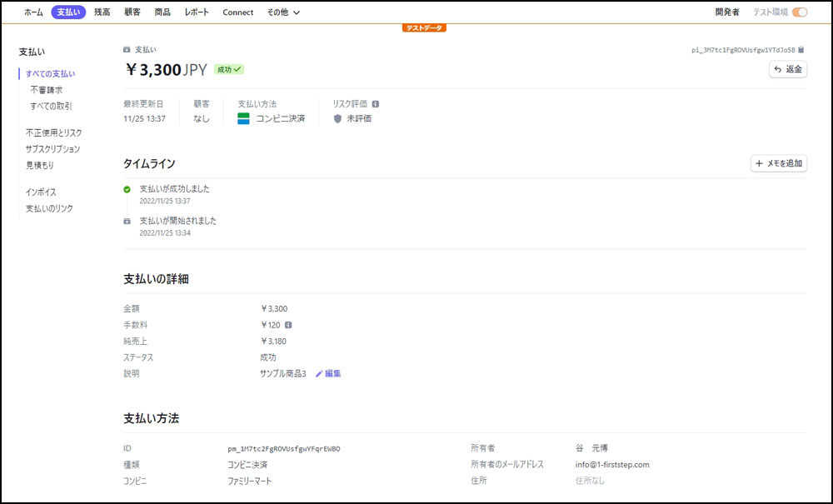Viewport: 833px width, 504px height.
Task: Click the copy icon beside payment ID
Action: coord(801,50)
